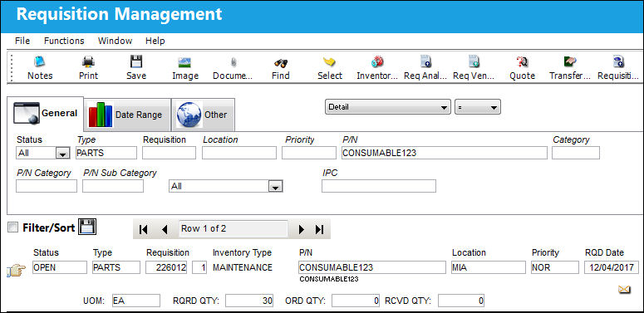The height and width of the screenshot is (313, 644).
Task: Open the Req Vendor toolbar icon
Action: point(474,62)
